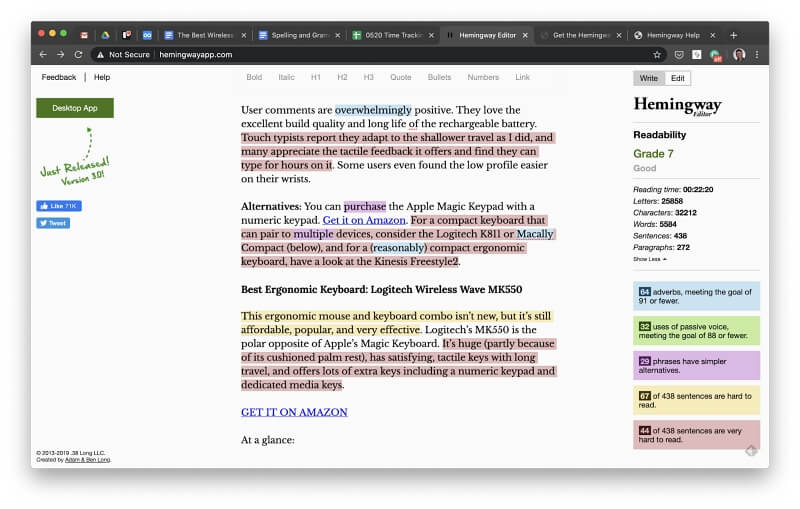800x509 pixels.
Task: Click the green passive voice summary box
Action: tap(696, 331)
